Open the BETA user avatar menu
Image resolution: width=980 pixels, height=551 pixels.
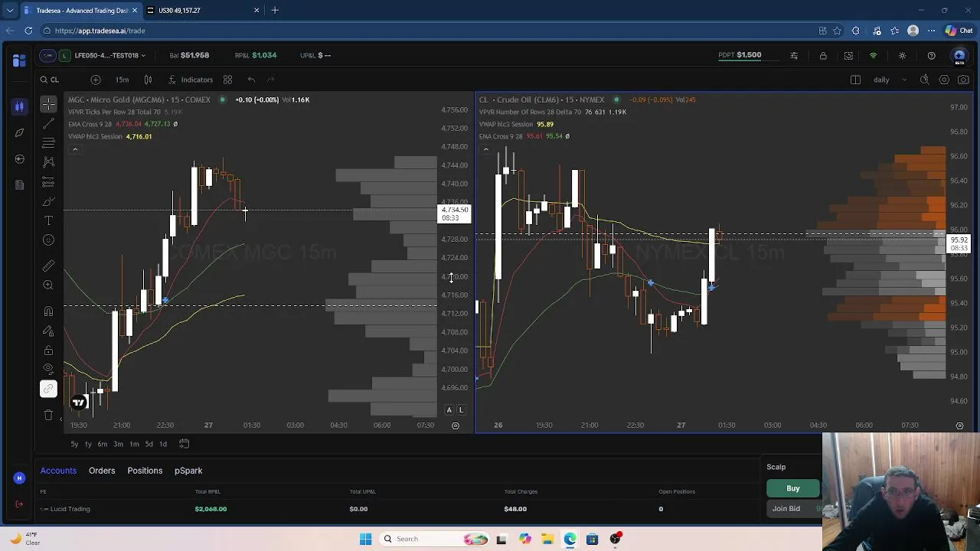tap(959, 56)
